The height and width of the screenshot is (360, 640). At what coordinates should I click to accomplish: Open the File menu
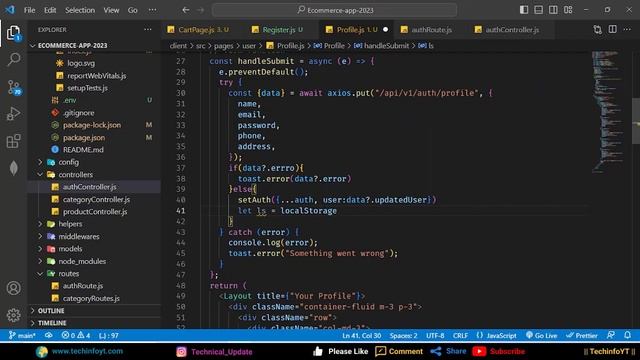click(29, 10)
